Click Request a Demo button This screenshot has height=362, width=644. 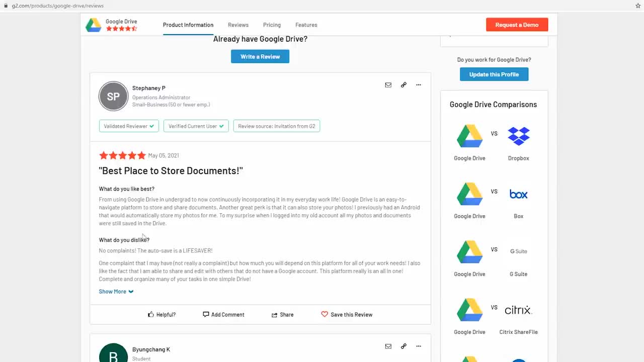pos(517,25)
